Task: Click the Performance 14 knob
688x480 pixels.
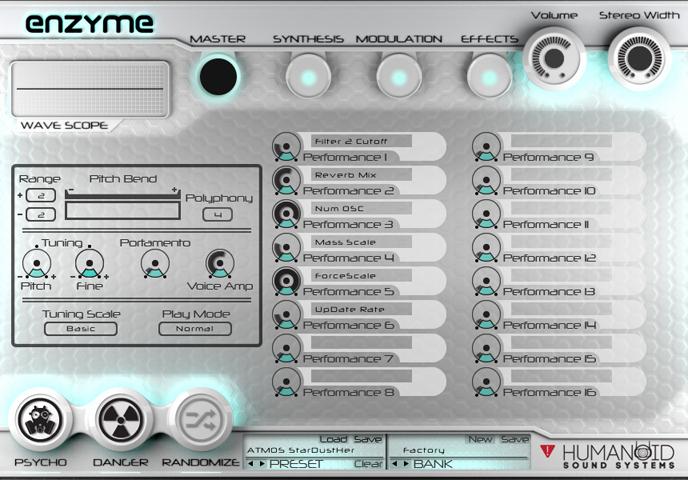Action: 486,315
